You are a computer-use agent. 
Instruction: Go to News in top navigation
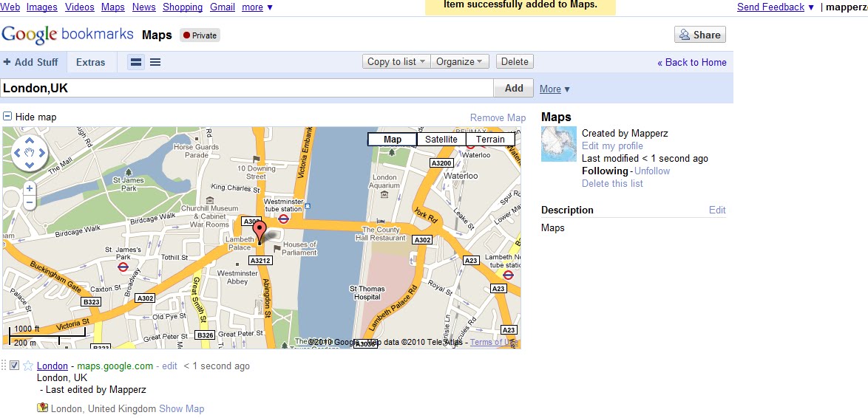(x=144, y=7)
